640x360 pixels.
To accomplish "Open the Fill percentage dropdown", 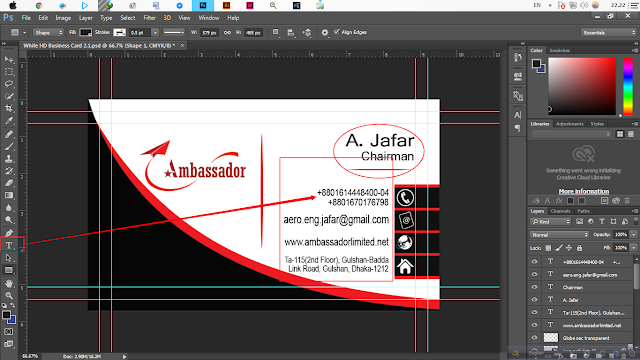I will coord(633,248).
